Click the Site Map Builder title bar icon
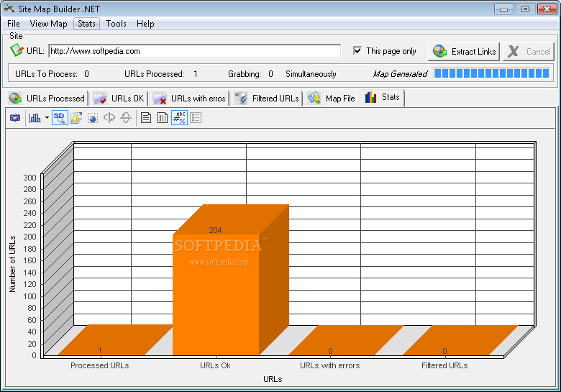The image size is (561, 392). click(x=9, y=9)
